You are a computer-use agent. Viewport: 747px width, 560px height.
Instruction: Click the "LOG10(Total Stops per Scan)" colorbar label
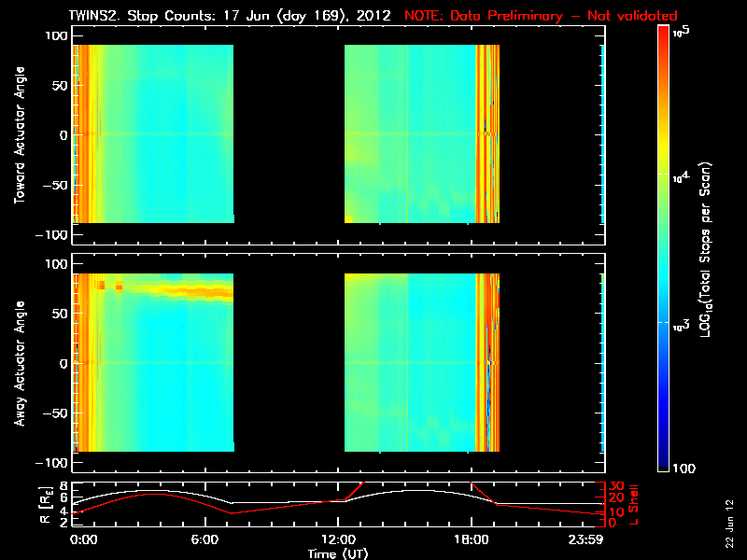710,247
